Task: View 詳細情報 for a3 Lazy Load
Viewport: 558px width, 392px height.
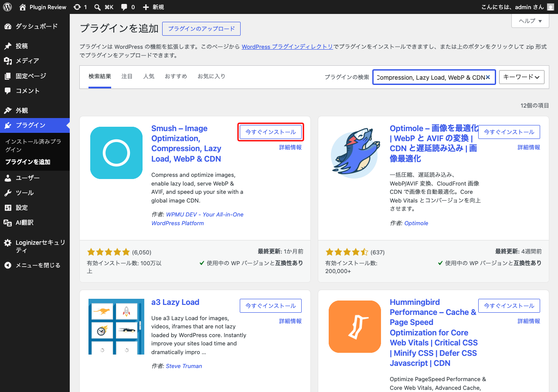Action: [x=290, y=321]
